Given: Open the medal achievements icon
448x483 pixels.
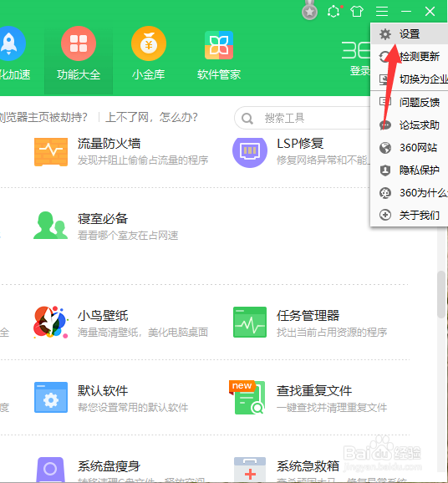Looking at the screenshot, I should (x=309, y=10).
